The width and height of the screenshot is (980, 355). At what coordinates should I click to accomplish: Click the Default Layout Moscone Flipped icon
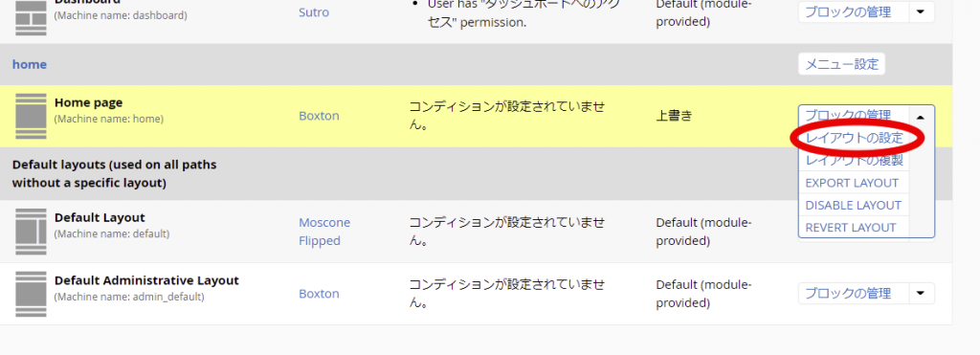coord(31,232)
